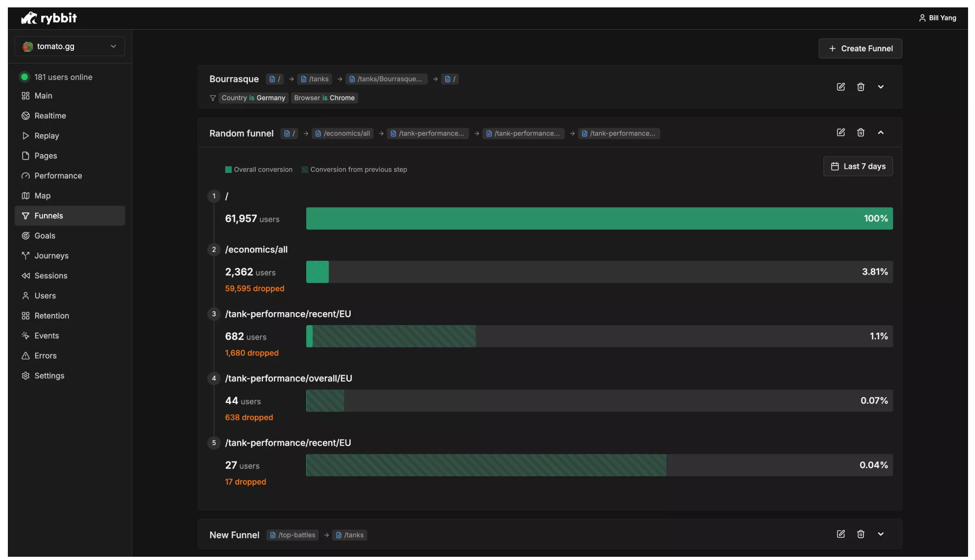Edit the New Funnel with pencil icon
This screenshot has width=975, height=560.
[x=840, y=534]
